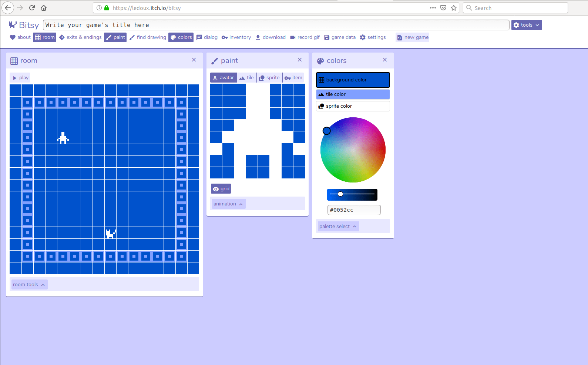Image resolution: width=588 pixels, height=365 pixels.
Task: Switch paint to avatar tab
Action: coord(224,78)
